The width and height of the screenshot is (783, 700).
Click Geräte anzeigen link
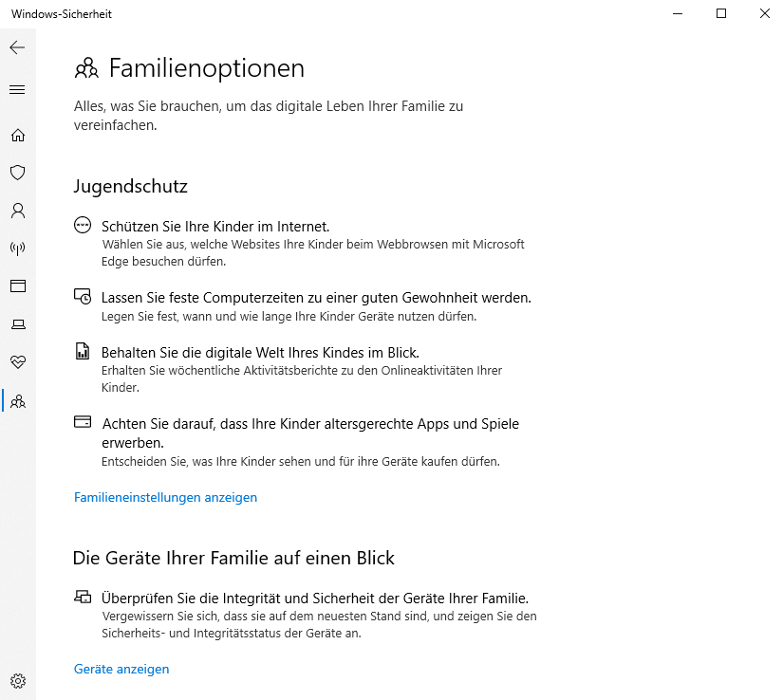(121, 669)
